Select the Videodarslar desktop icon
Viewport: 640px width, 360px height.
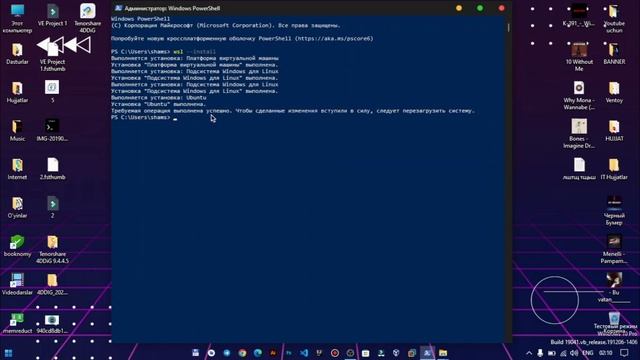pos(17,284)
